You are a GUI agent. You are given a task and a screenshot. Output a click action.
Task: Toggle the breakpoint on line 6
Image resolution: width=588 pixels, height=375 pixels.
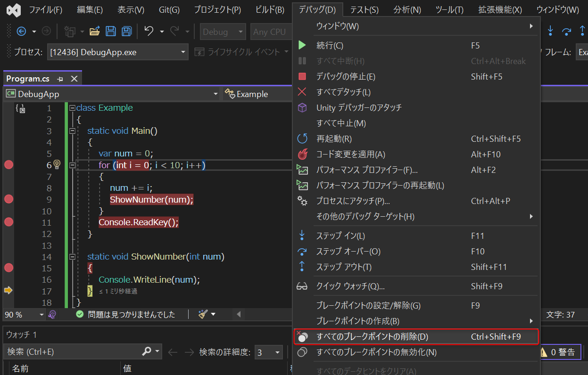[8, 164]
